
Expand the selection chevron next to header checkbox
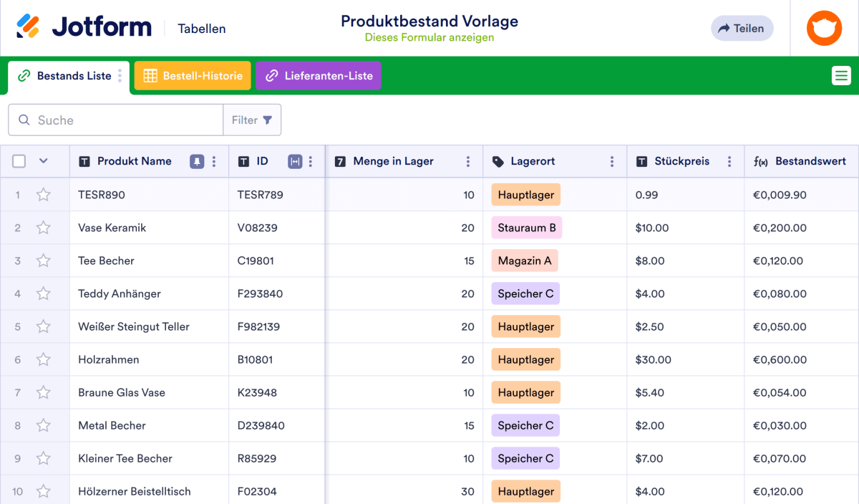tap(43, 161)
